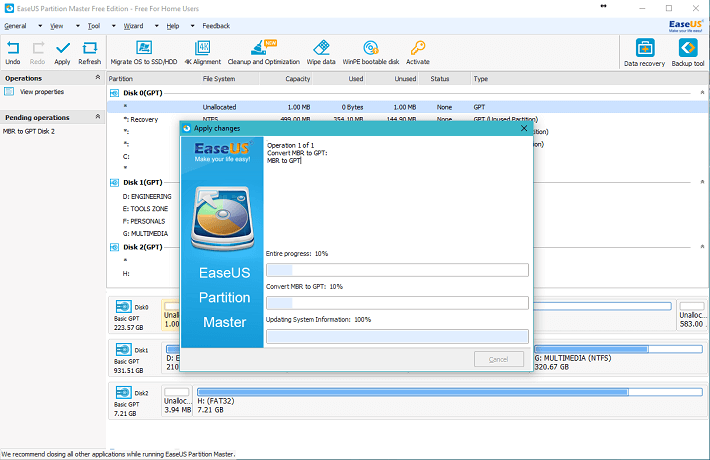Screen dimensions: 710x460
Task: Select G: MULTIMEDIA (NTFS) block in disk map
Action: [619, 357]
